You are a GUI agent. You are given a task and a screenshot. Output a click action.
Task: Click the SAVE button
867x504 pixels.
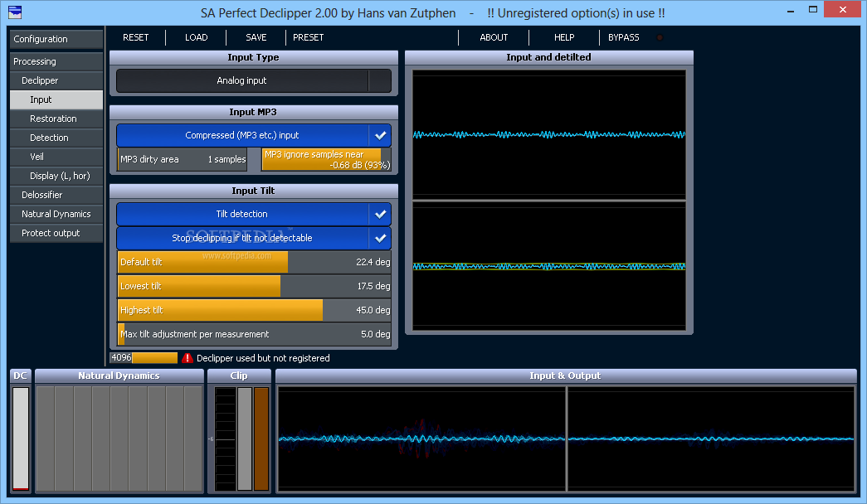pos(256,37)
